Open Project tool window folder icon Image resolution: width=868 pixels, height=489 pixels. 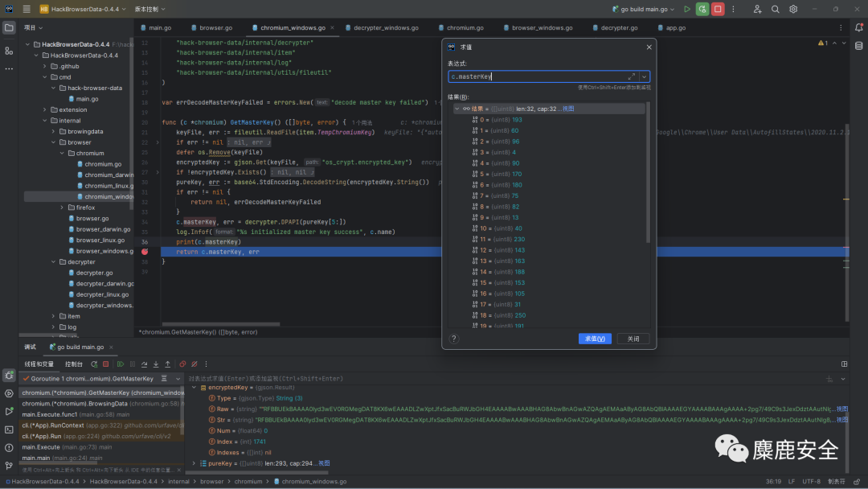pos(9,27)
